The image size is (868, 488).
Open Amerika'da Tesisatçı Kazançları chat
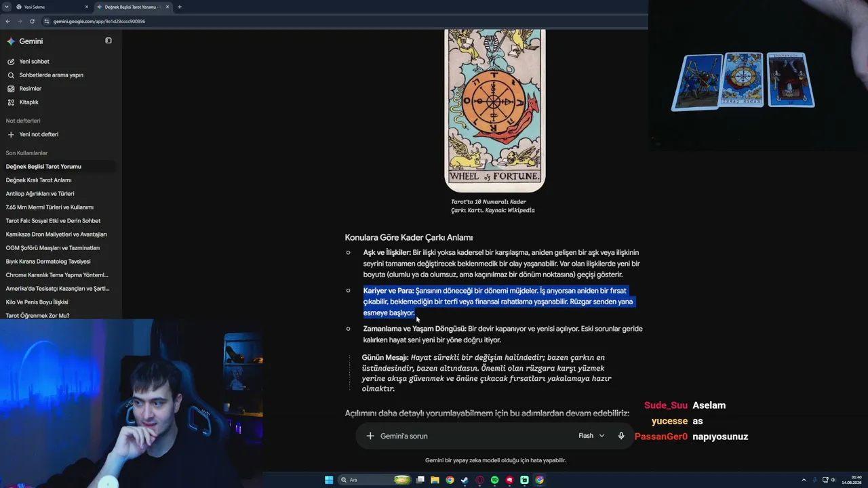pos(58,289)
